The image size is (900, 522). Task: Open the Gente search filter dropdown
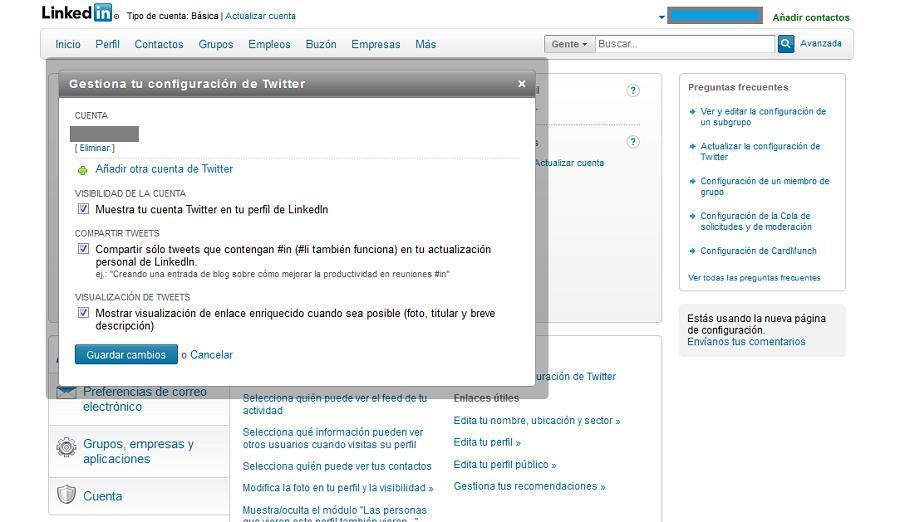tap(569, 44)
